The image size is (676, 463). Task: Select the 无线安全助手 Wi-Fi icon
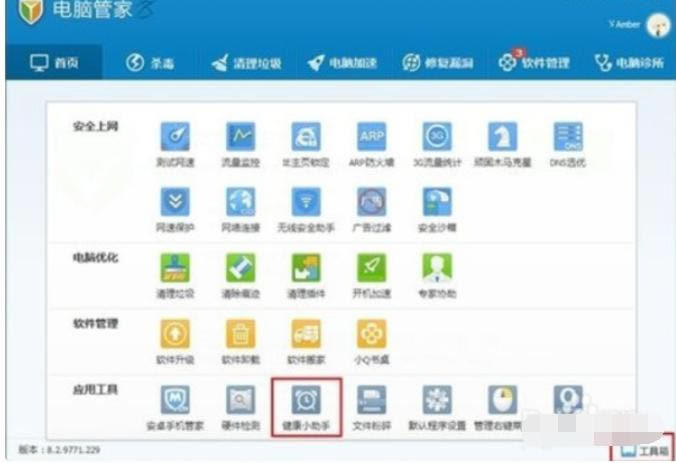(305, 203)
